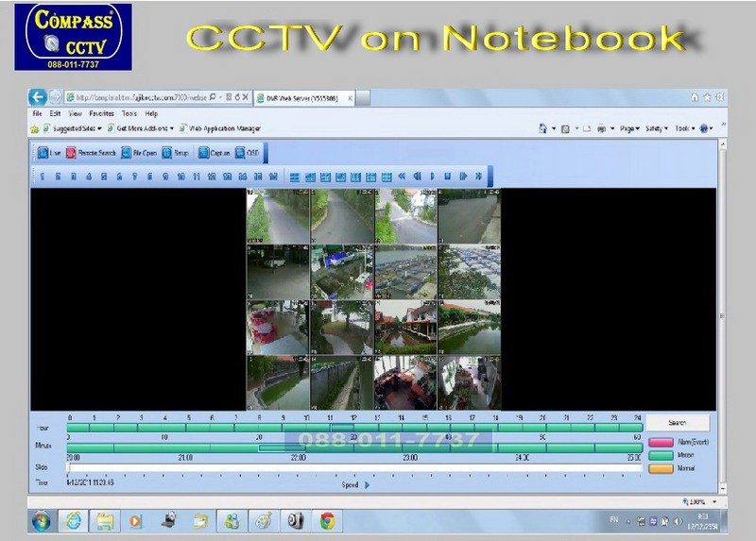
Task: Stop playback with the stop button
Action: pos(448,177)
